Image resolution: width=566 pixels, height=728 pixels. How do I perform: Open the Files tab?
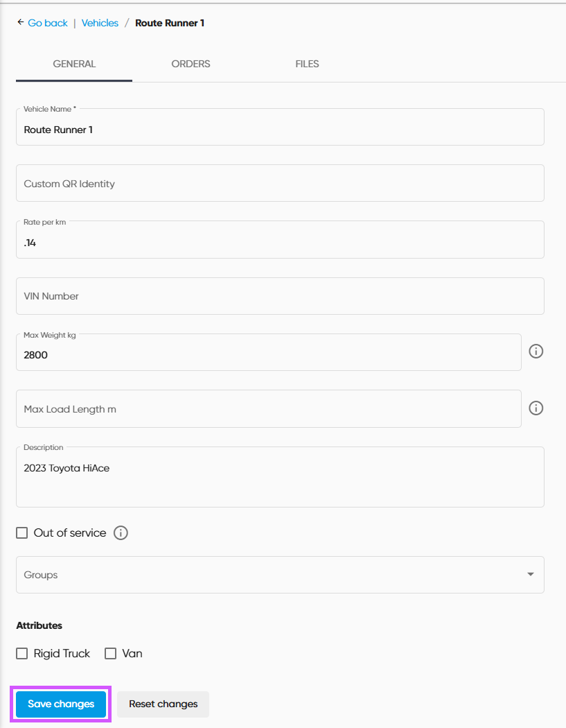307,64
